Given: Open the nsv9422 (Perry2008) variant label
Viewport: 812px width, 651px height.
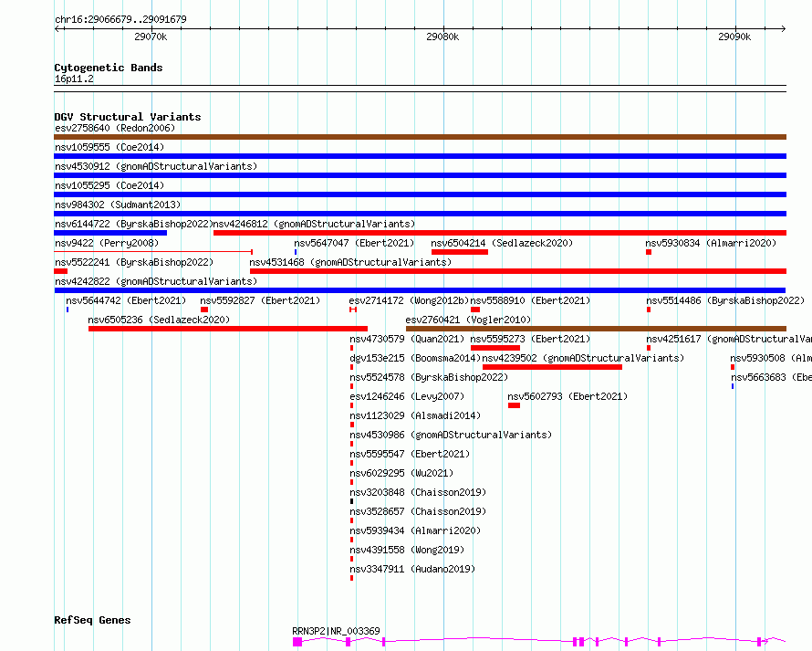Looking at the screenshot, I should point(107,243).
